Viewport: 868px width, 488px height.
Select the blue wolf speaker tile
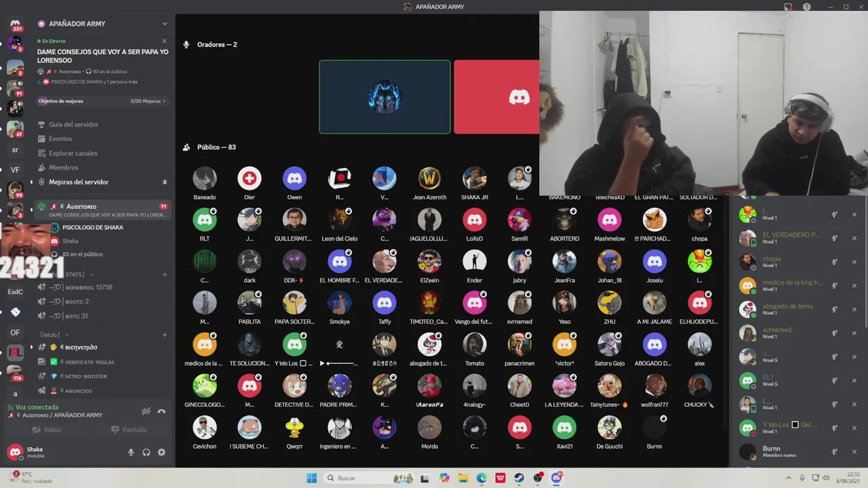tap(384, 97)
